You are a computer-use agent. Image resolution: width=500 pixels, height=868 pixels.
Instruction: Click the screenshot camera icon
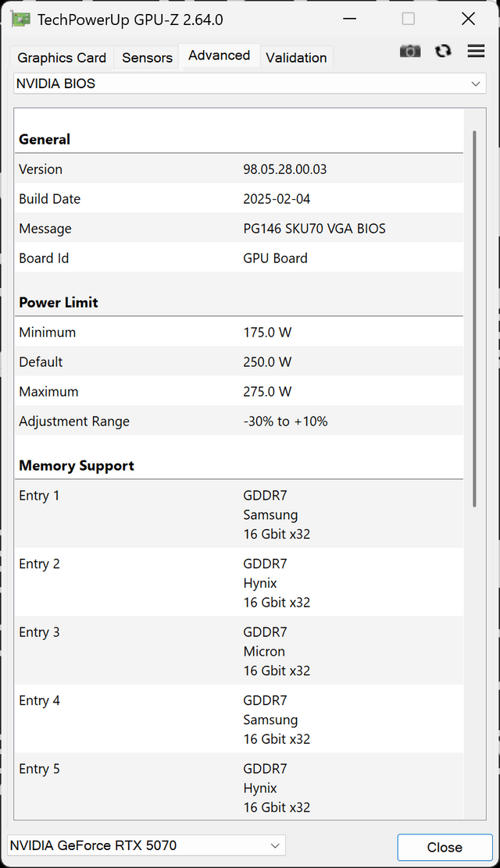pyautogui.click(x=410, y=51)
